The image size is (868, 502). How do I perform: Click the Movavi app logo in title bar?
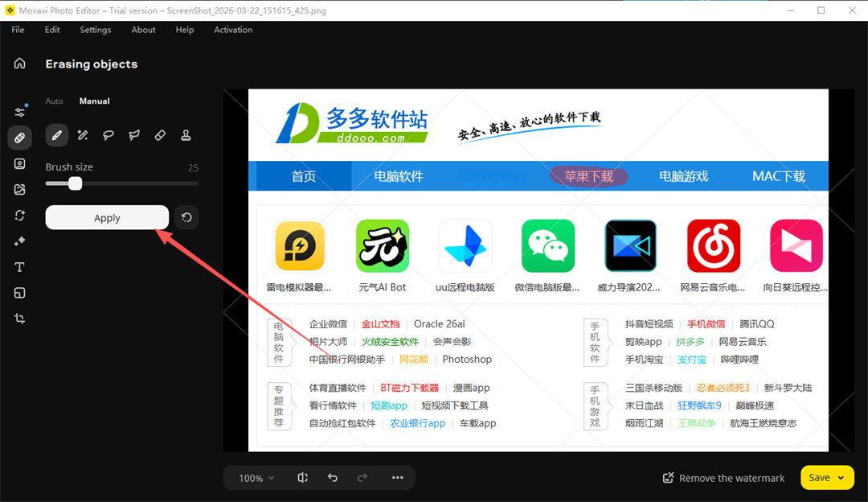point(10,10)
